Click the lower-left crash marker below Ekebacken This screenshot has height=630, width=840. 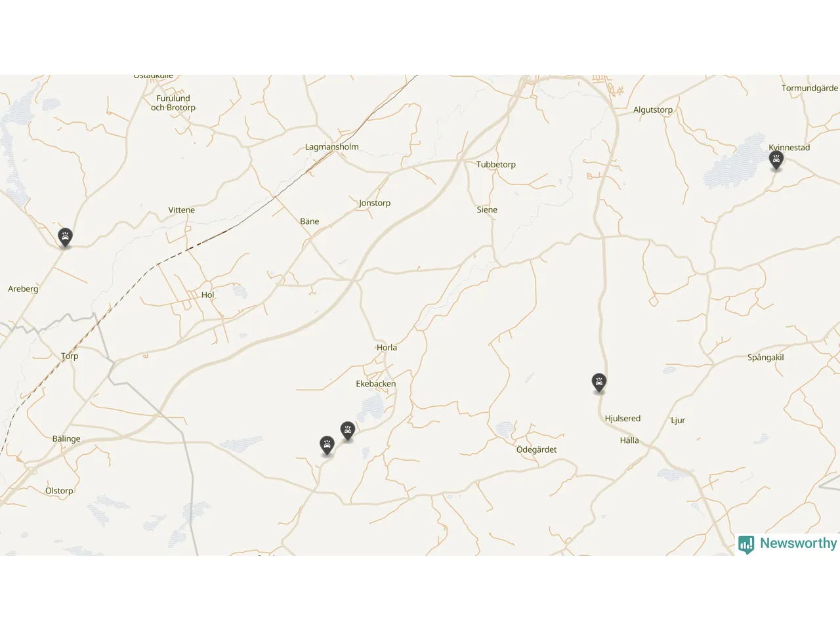click(x=327, y=446)
